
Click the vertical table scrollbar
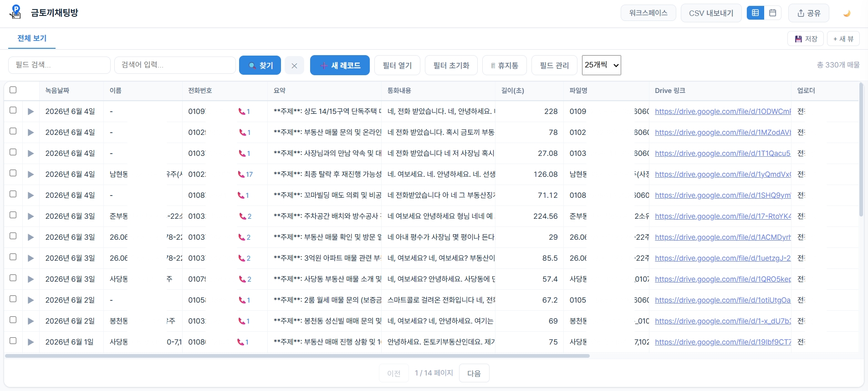(861, 149)
